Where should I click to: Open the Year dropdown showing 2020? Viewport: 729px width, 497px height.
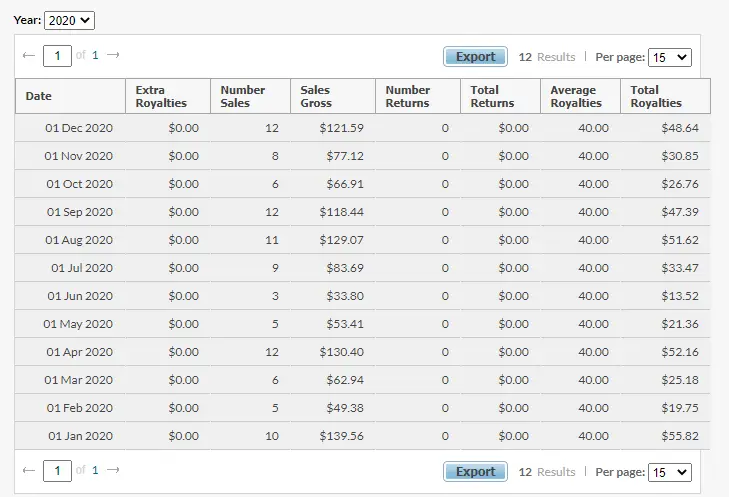click(69, 20)
